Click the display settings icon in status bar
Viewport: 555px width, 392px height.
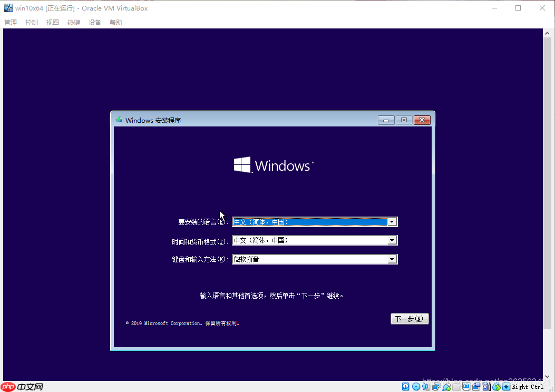466,387
